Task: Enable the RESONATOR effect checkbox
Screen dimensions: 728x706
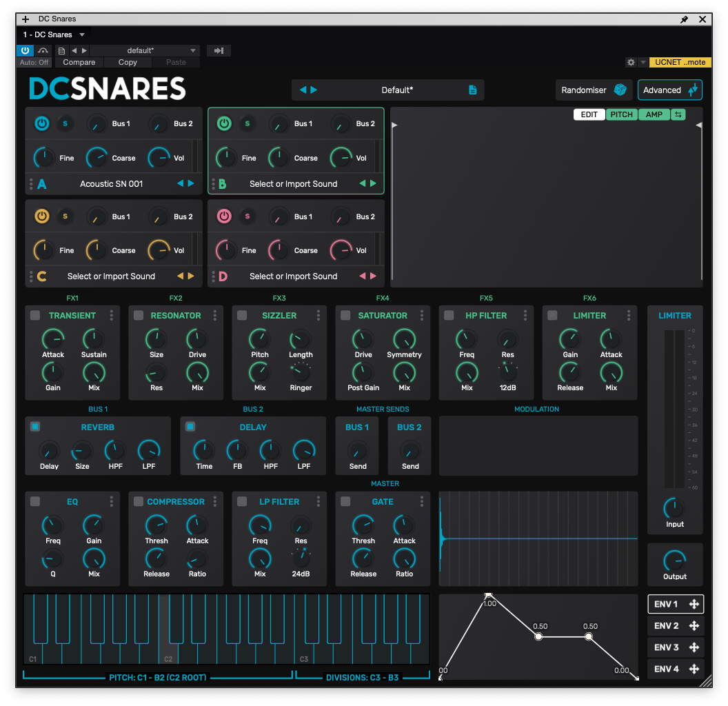Action: coord(139,315)
